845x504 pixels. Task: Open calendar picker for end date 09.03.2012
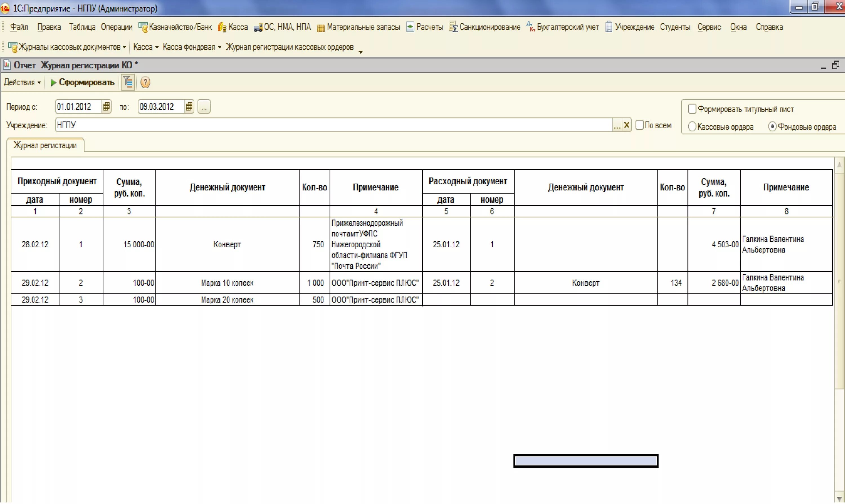189,107
